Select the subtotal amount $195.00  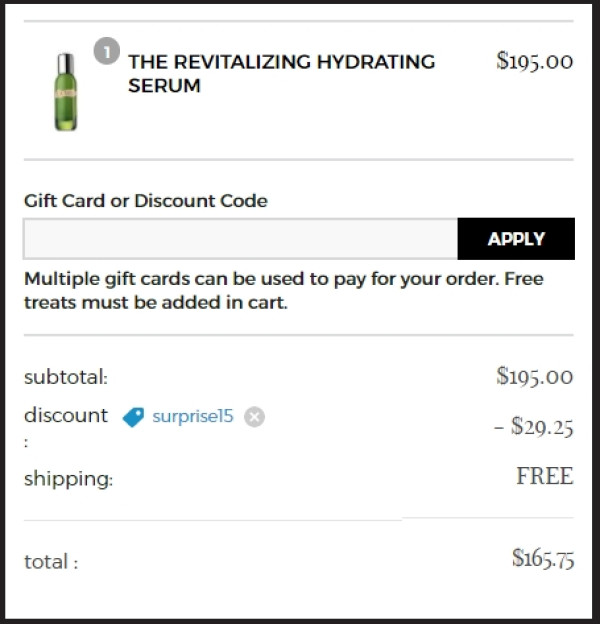tap(535, 376)
